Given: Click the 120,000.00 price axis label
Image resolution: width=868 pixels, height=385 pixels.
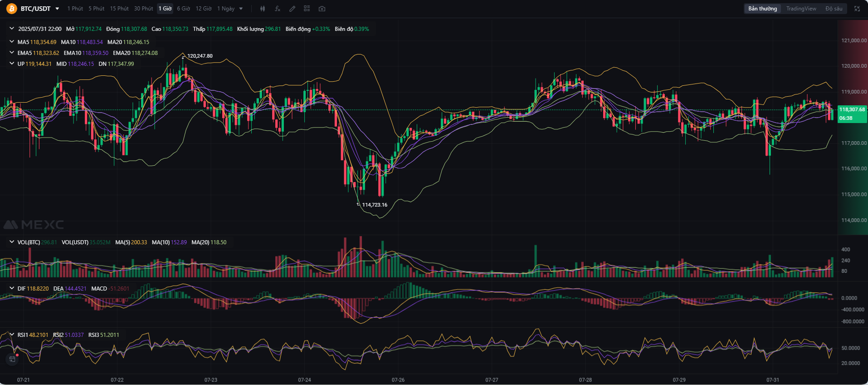Looking at the screenshot, I should (854, 66).
